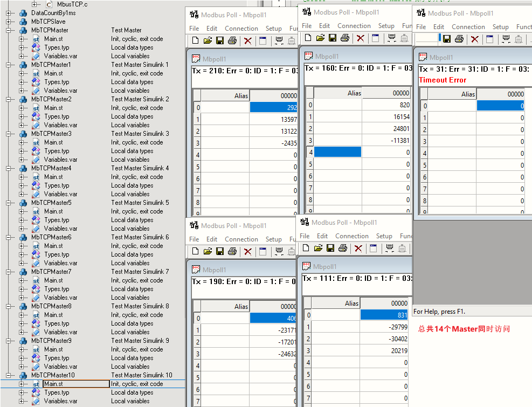The image size is (532, 407).
Task: Expand the DataCountBy1ms tree node
Action: (9, 13)
